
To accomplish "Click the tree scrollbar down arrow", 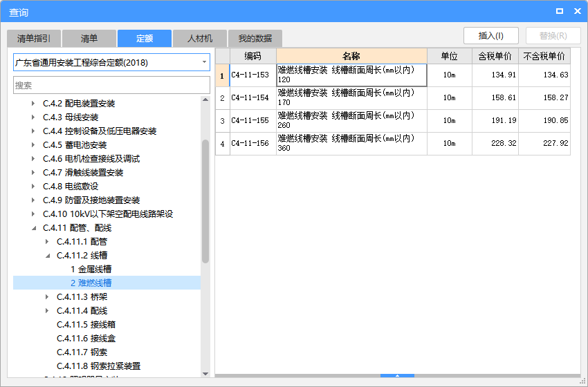I will pyautogui.click(x=205, y=373).
